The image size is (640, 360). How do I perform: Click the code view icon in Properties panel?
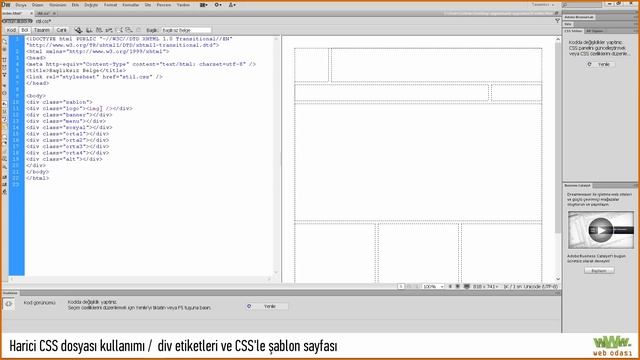click(x=9, y=304)
